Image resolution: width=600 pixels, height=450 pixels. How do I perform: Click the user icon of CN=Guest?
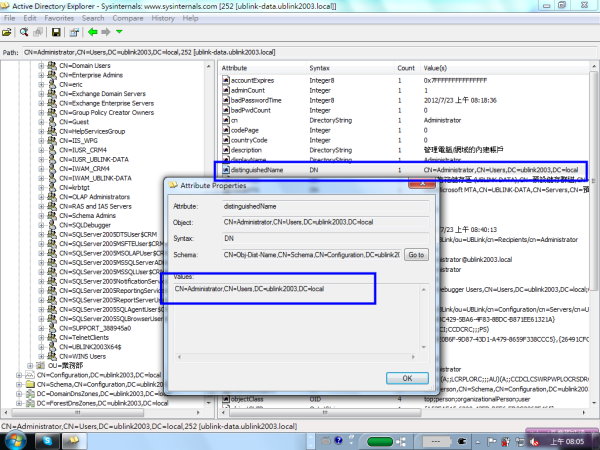click(x=52, y=122)
